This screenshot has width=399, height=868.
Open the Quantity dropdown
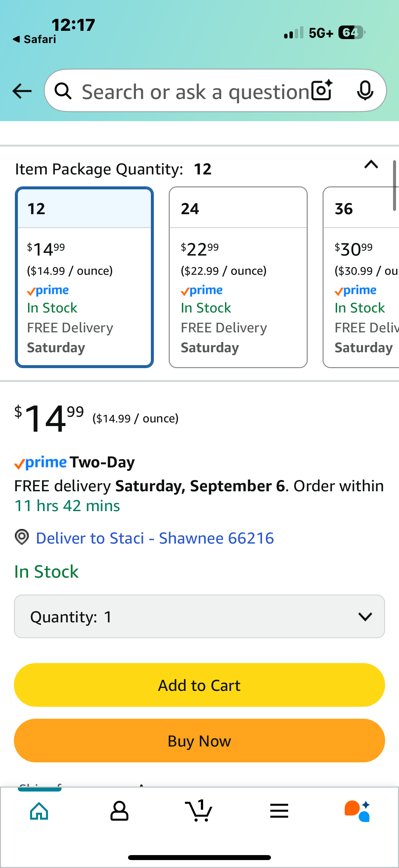coord(199,616)
